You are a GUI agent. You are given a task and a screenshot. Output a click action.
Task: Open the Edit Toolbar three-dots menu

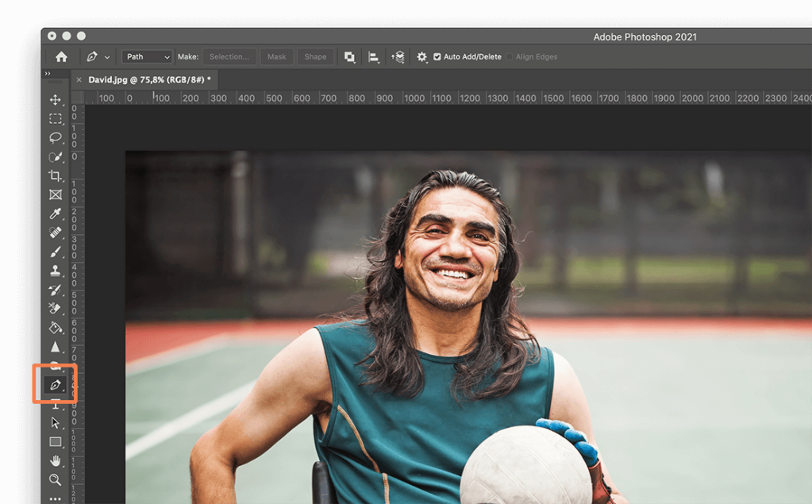56,498
